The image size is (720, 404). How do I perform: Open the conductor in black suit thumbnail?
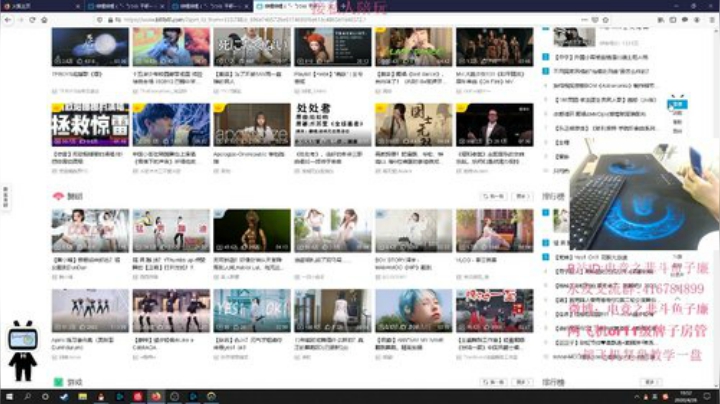(x=495, y=125)
